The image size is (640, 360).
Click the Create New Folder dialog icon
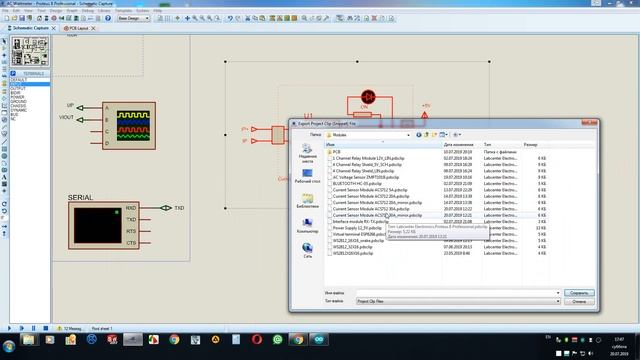coord(434,135)
